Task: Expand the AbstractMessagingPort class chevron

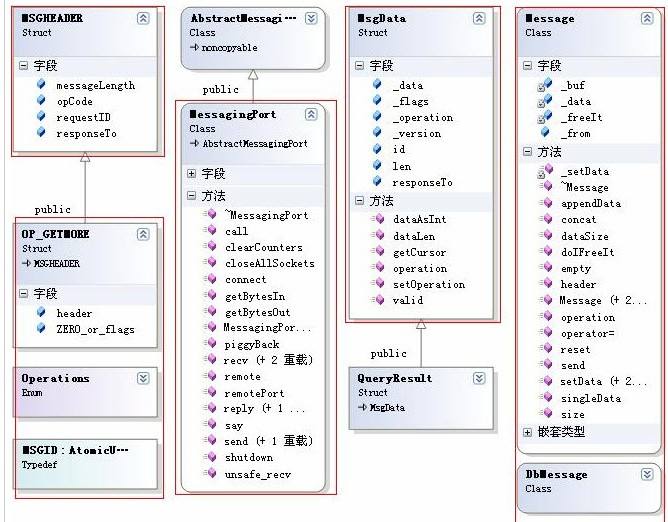Action: tap(311, 18)
